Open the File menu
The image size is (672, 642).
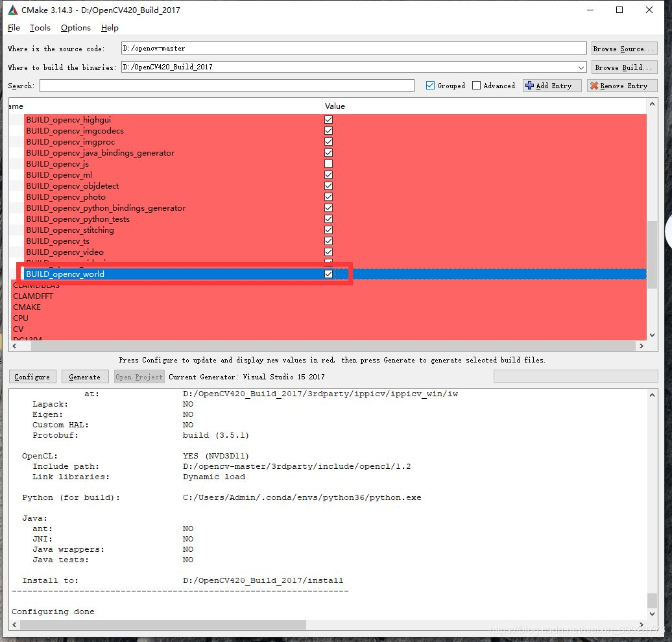[x=14, y=28]
